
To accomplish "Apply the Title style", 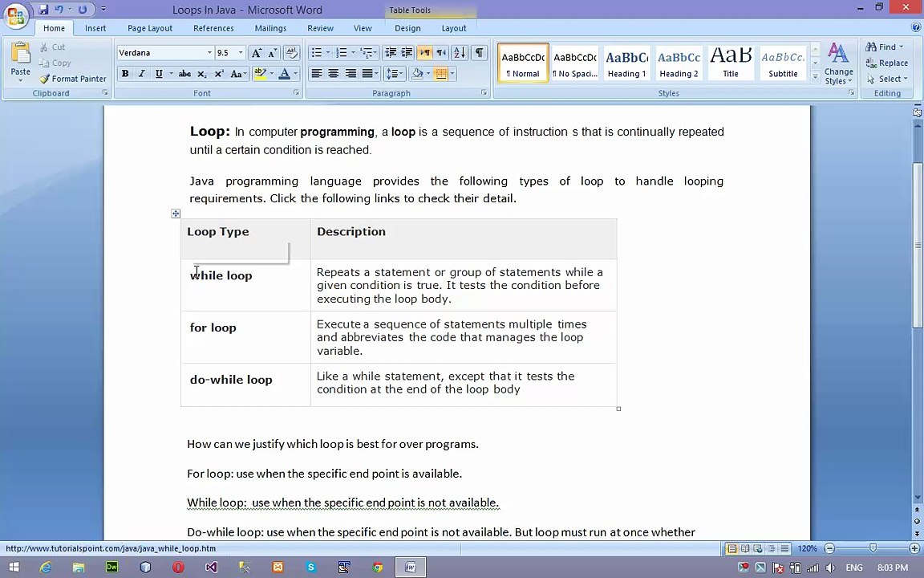I will pyautogui.click(x=731, y=63).
